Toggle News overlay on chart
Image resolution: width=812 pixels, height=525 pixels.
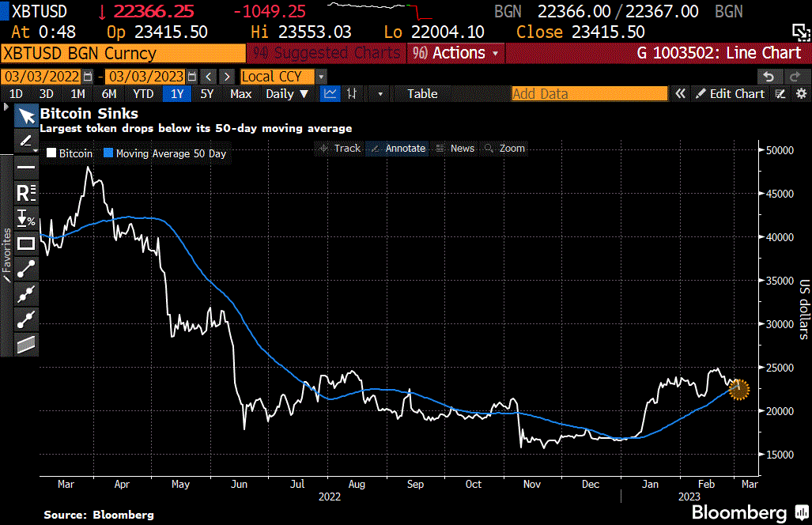coord(455,148)
